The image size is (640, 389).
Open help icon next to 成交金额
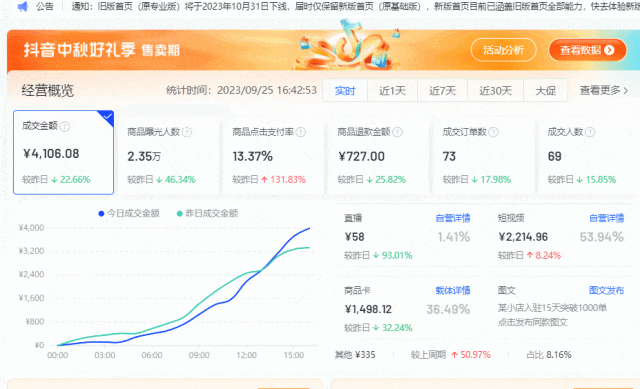click(x=64, y=127)
